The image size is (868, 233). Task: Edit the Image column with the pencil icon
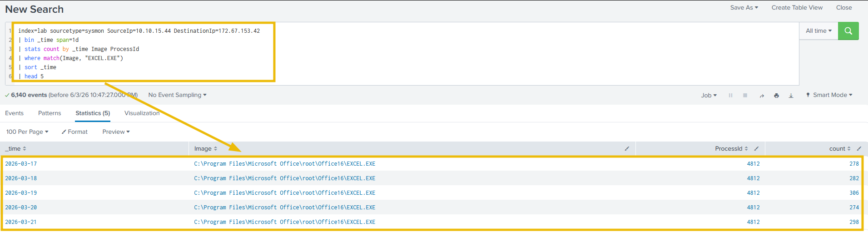click(x=627, y=148)
